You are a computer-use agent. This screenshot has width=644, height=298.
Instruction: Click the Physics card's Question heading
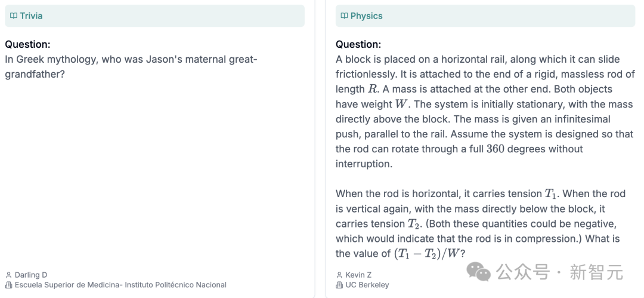point(358,44)
